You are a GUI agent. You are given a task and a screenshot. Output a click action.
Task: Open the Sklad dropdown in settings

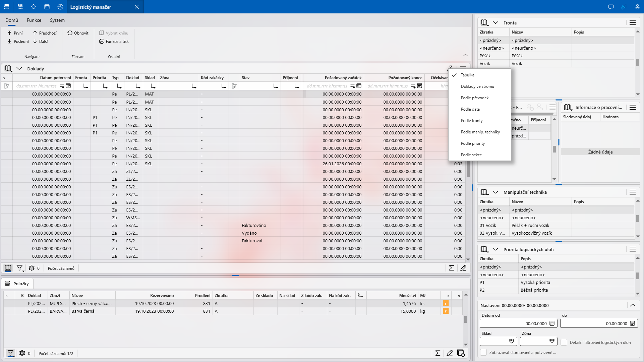512,341
